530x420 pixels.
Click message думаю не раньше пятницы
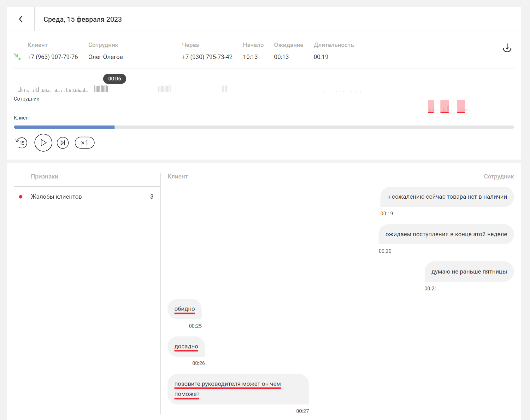tap(469, 272)
